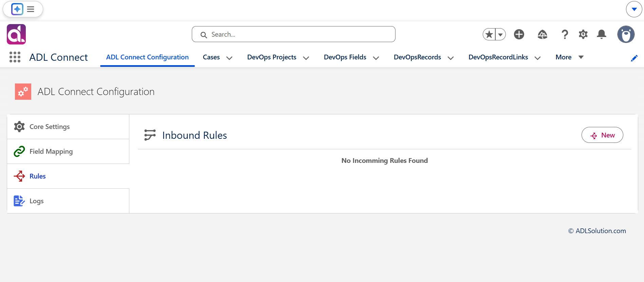Open the More navigation dropdown
Screen dimensions: 644x282
569,57
